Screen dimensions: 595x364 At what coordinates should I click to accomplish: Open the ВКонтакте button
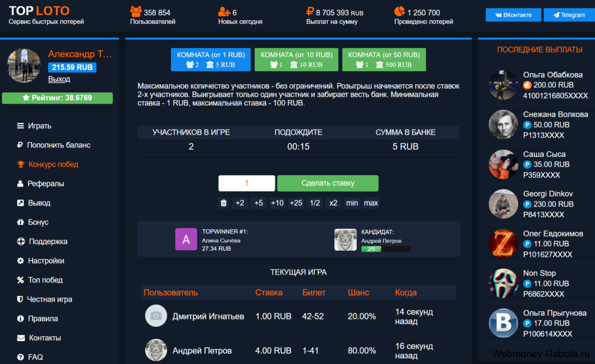[x=514, y=15]
